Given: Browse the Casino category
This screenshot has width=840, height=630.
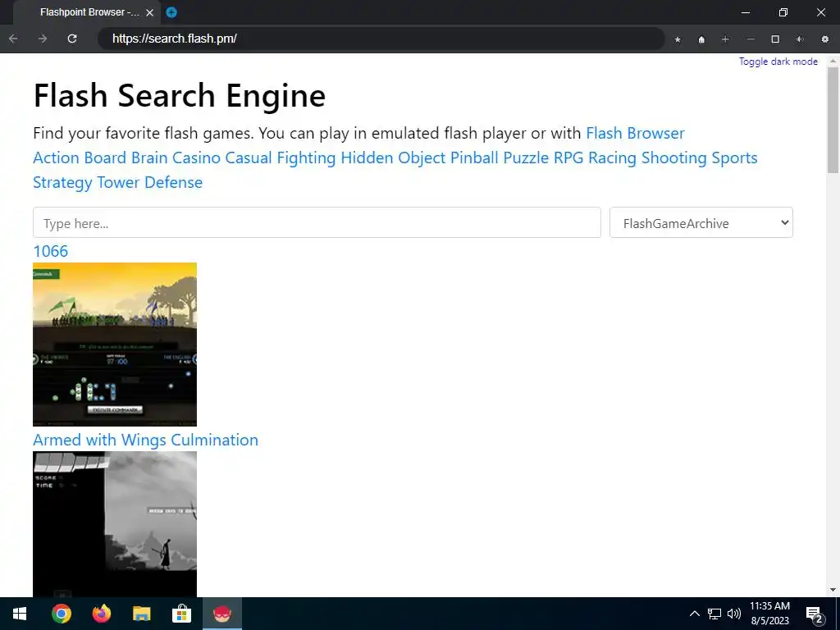Looking at the screenshot, I should coord(196,157).
